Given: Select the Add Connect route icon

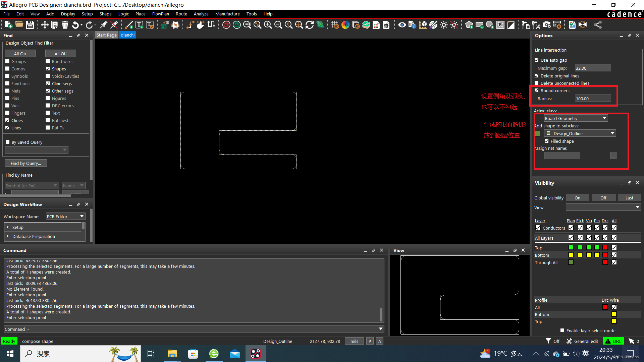Looking at the screenshot, I should 190,25.
